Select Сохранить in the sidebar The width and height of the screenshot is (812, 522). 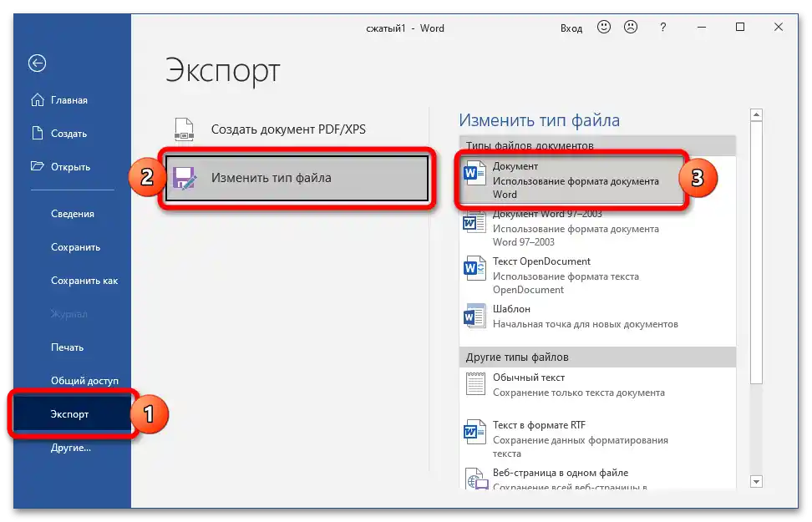72,247
